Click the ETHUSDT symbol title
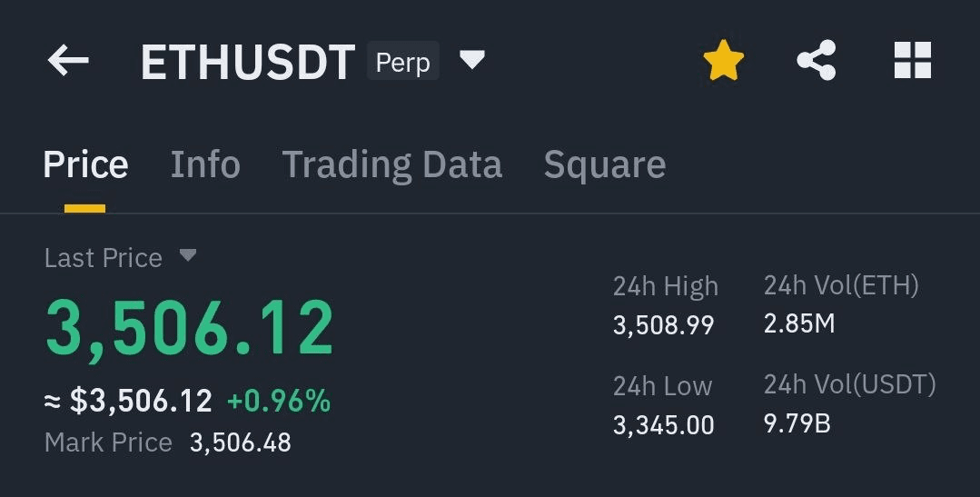 (x=248, y=62)
